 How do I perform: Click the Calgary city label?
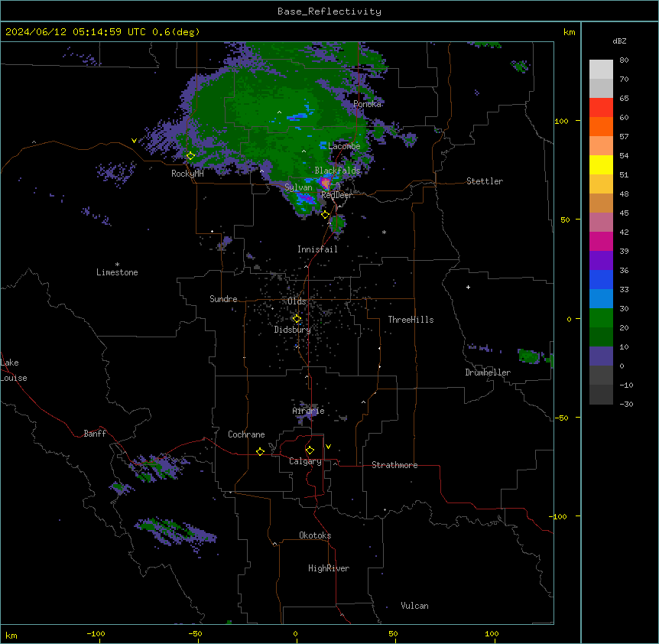[x=305, y=461]
